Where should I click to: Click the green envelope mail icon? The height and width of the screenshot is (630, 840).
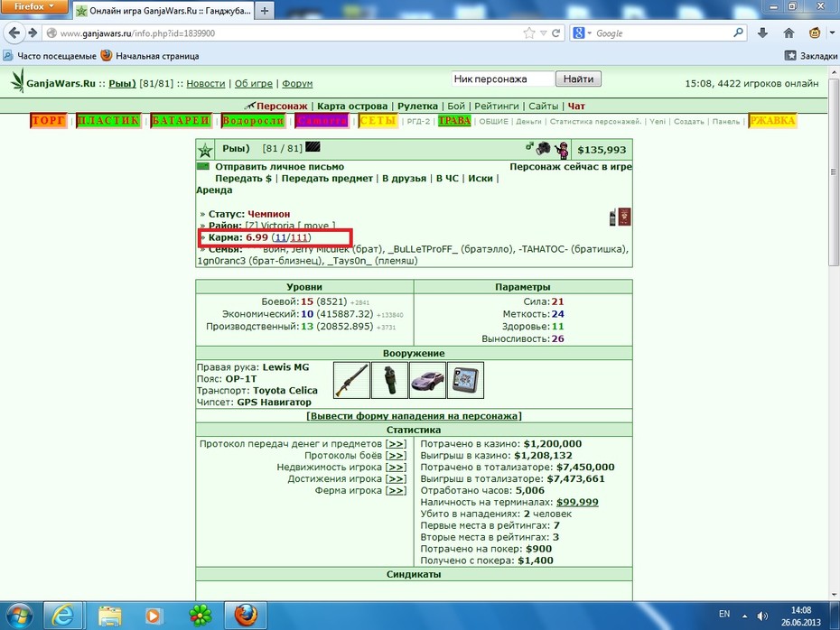click(x=203, y=166)
